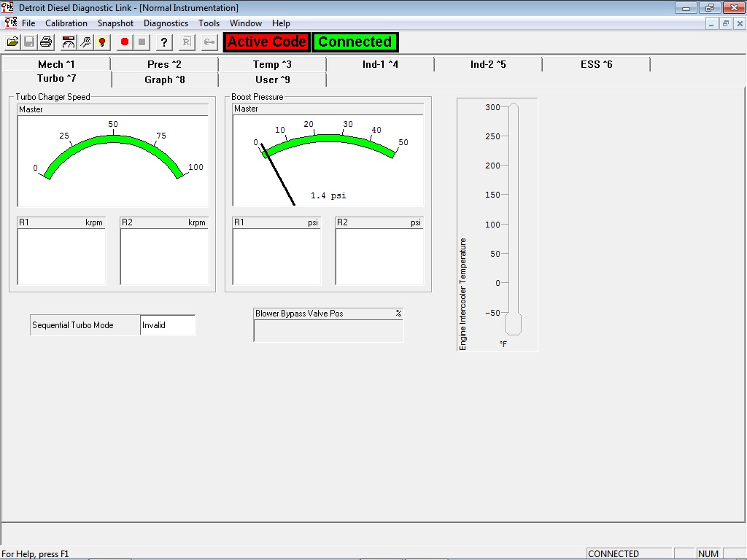Viewport: 747px width, 560px height.
Task: Click the Active Code indicator
Action: [266, 42]
